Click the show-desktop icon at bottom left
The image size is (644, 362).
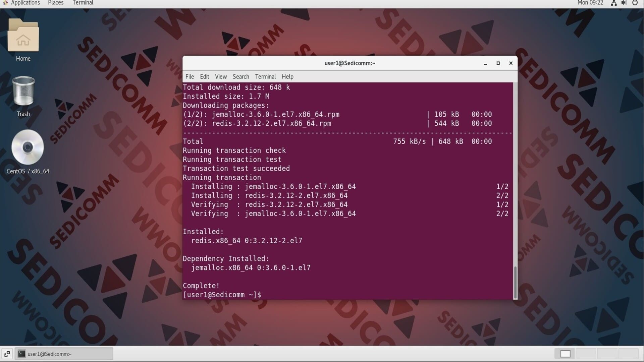(7, 354)
